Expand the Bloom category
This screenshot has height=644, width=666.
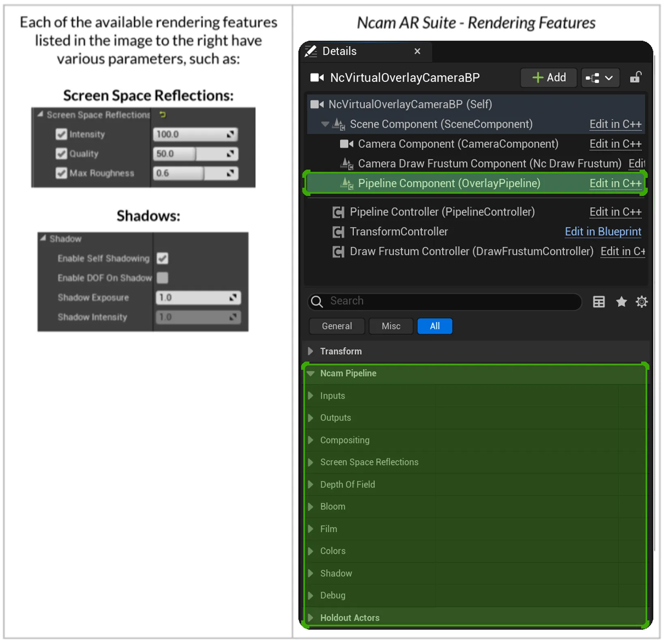[311, 507]
